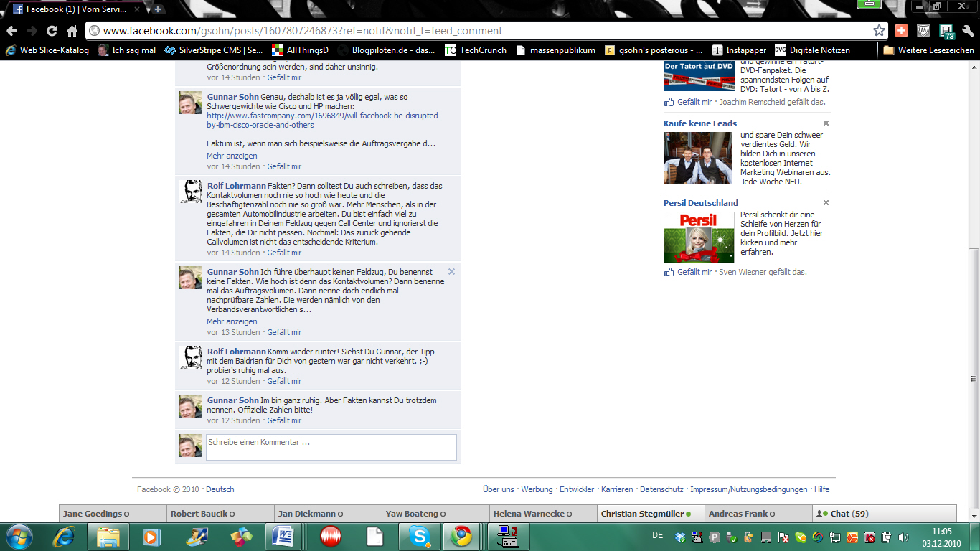Viewport: 980px width, 551px height.
Task: Dismiss the Kaufe keine Leads ad
Action: click(x=826, y=123)
